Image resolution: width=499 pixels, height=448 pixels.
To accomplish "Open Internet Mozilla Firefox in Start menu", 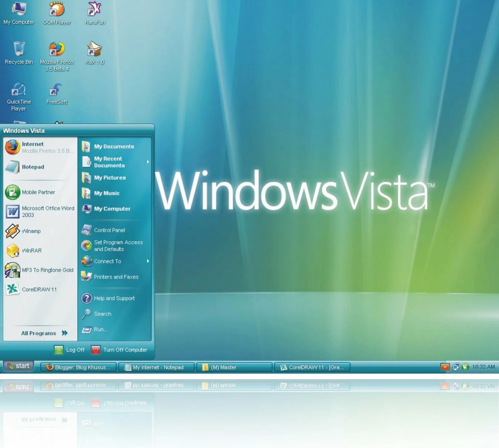I will pos(40,147).
